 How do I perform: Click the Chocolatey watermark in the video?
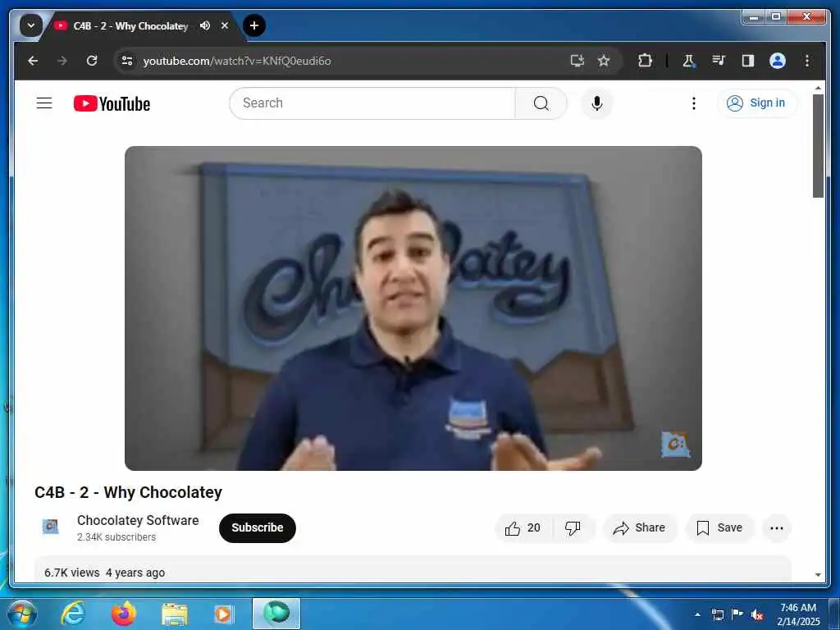(675, 444)
